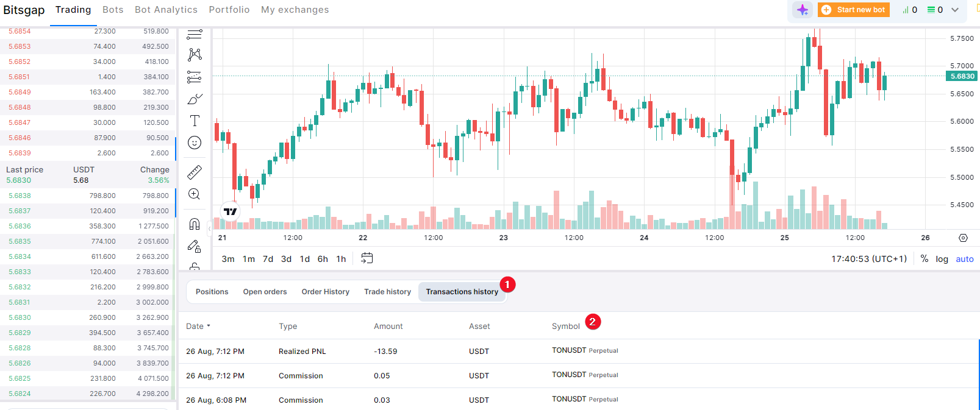This screenshot has height=410, width=980.
Task: Select the pattern drawing tool icon
Action: pyautogui.click(x=195, y=55)
